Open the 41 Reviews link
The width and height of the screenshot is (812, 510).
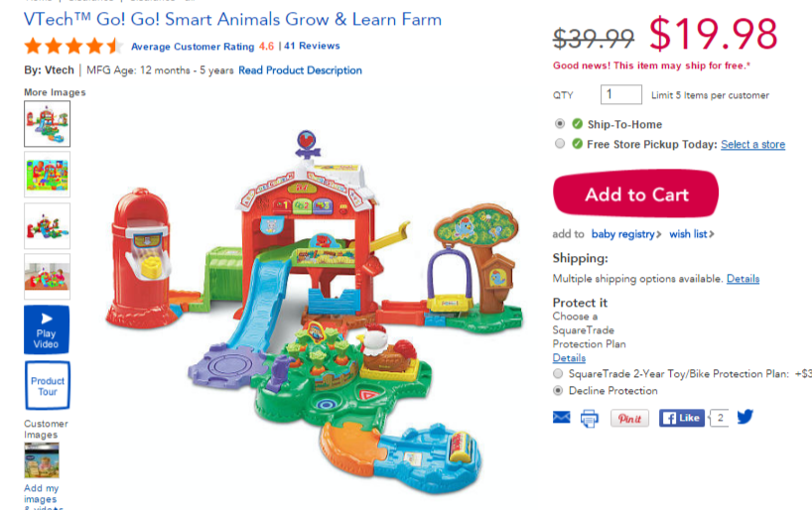click(312, 46)
